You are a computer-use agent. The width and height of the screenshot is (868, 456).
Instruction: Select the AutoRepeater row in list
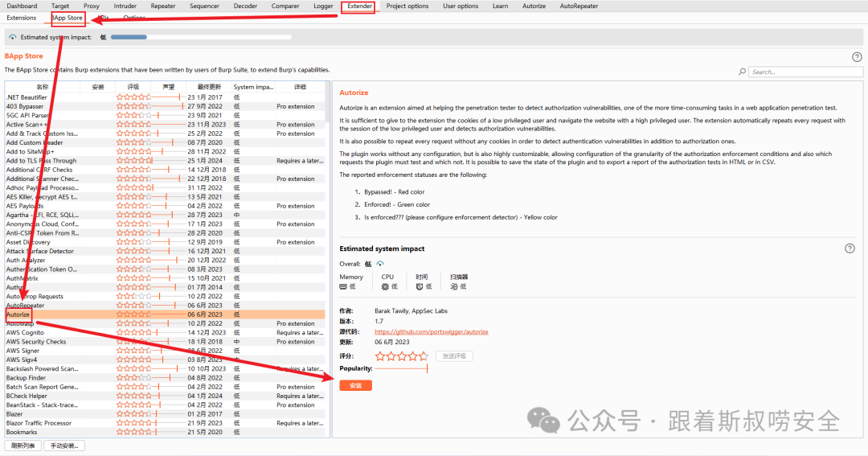(x=165, y=306)
